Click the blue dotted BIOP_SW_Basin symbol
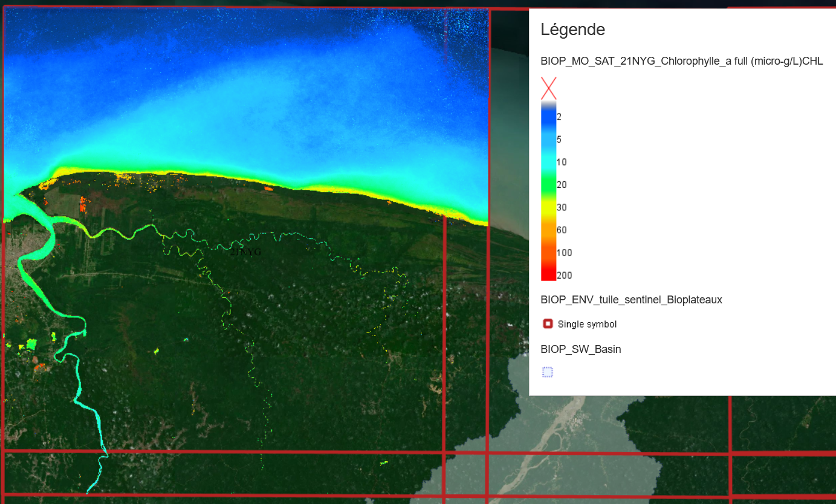The width and height of the screenshot is (836, 504). 548,372
